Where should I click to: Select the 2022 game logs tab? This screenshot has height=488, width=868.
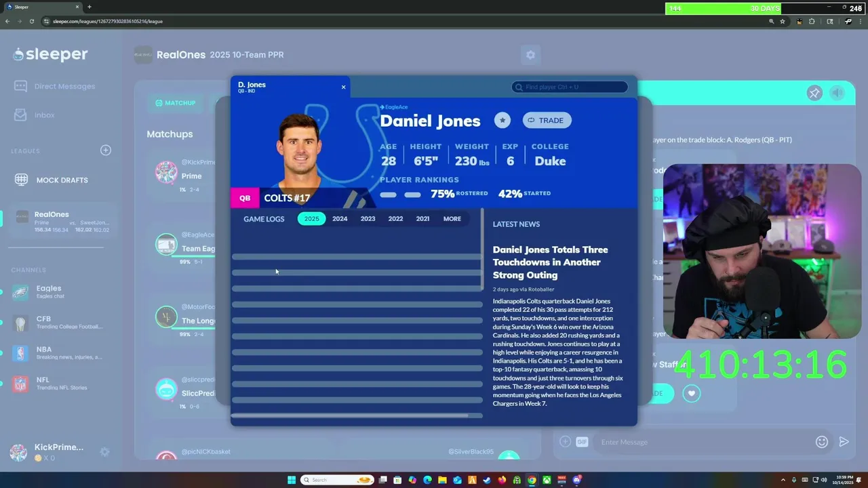tap(395, 218)
